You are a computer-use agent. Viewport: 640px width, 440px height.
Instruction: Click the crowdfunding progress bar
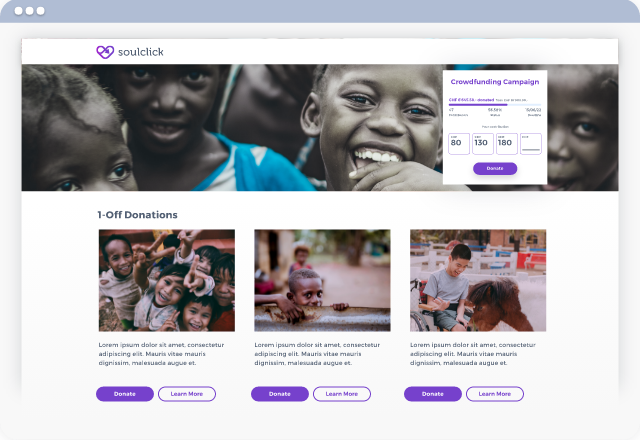[x=495, y=105]
